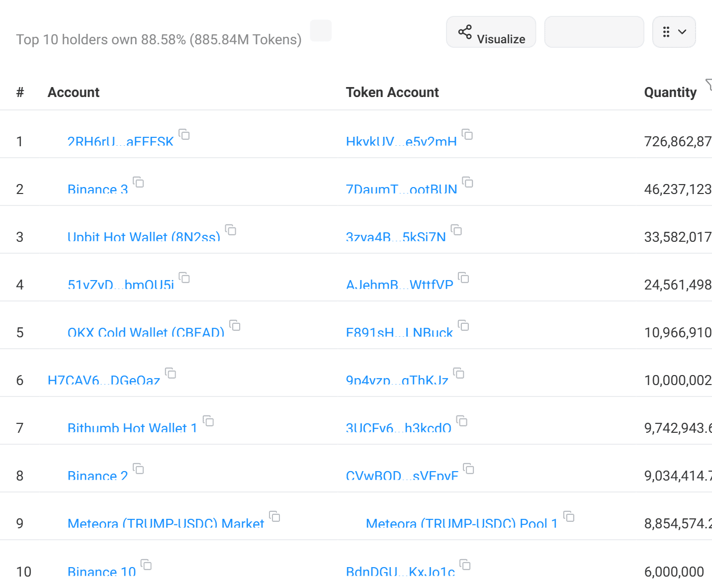Copy token account 3zva4B...5kSi7N

click(x=456, y=230)
